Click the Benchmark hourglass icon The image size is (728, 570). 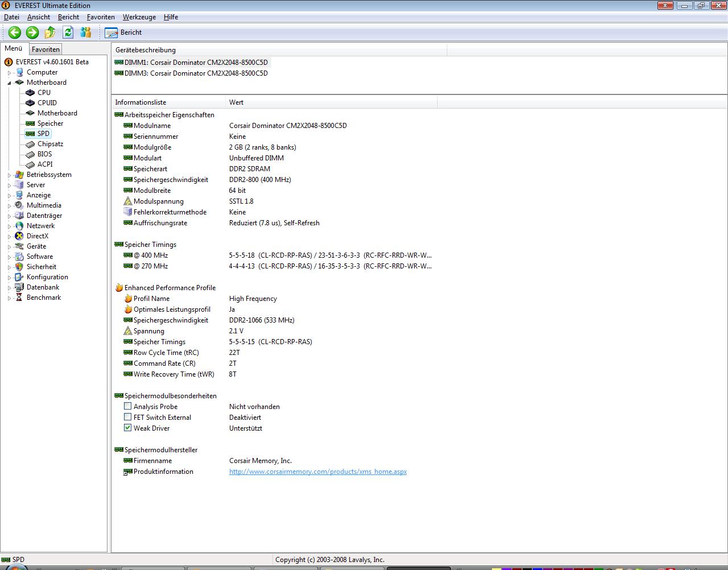tap(19, 298)
